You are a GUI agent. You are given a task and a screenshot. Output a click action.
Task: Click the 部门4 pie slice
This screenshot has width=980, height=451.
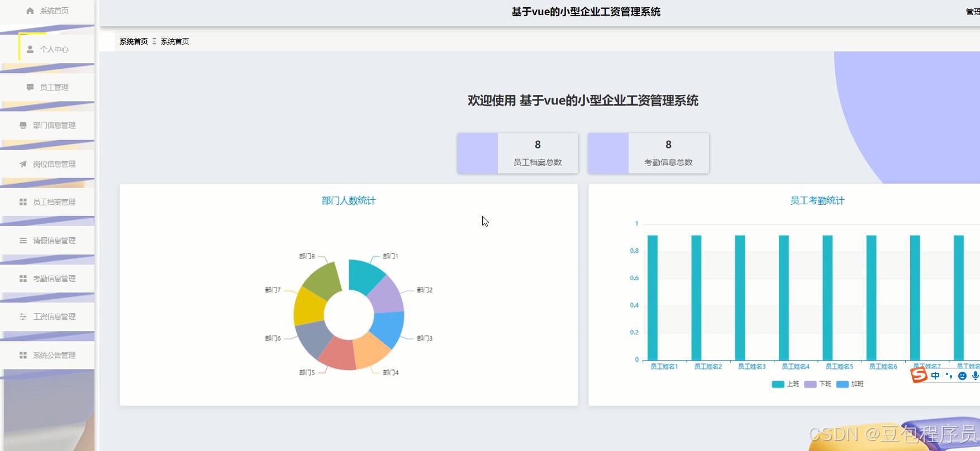pos(372,351)
